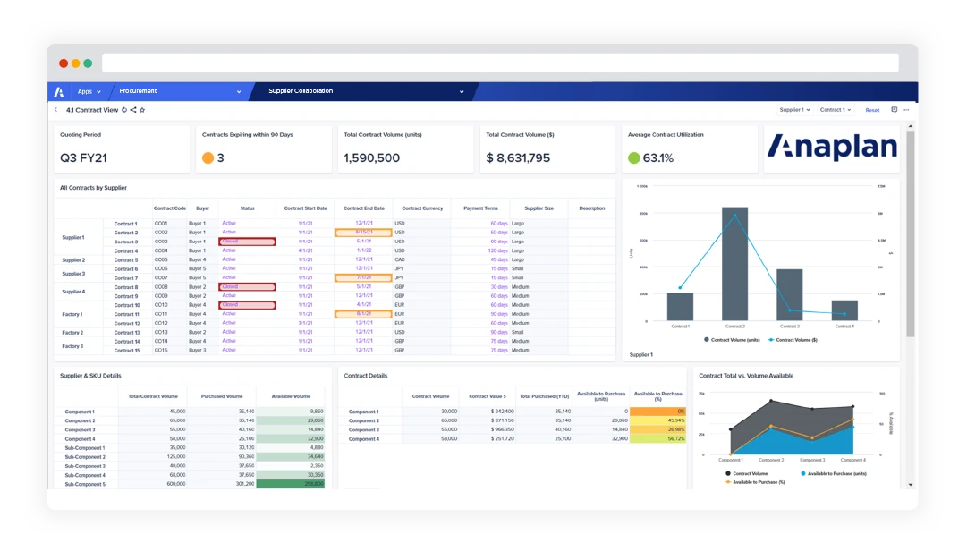The width and height of the screenshot is (967, 560).
Task: Open the more options ellipsis menu
Action: tap(906, 110)
